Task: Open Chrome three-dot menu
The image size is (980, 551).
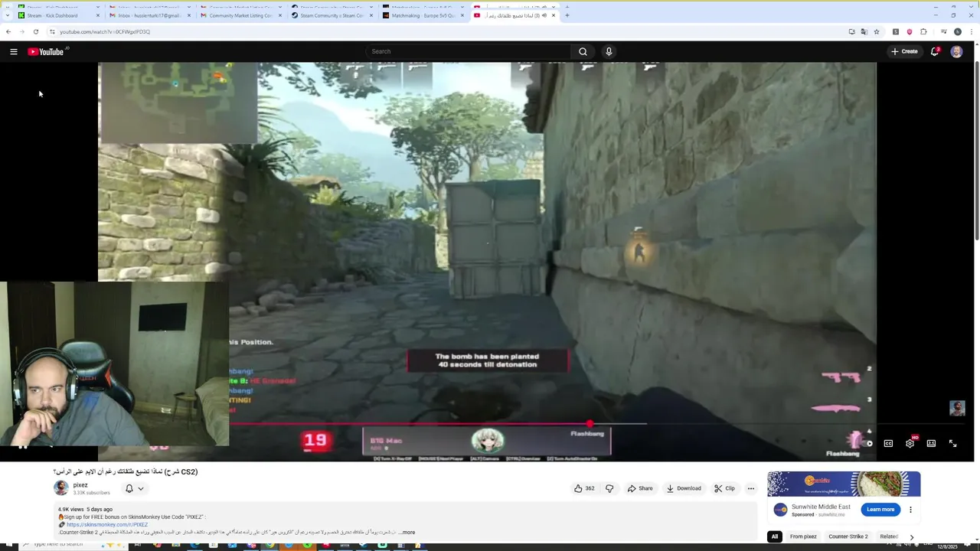Action: 972,31
